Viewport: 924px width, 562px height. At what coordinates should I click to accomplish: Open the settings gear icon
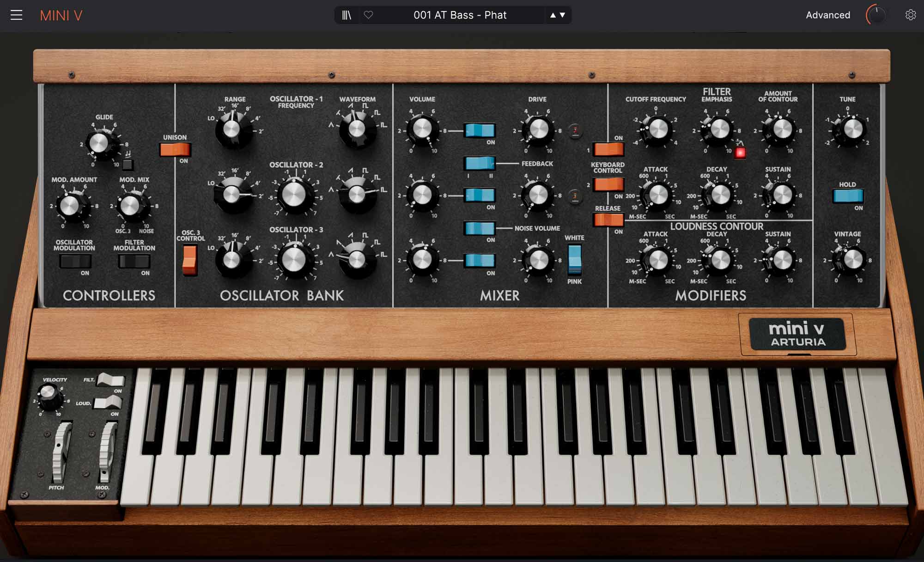(910, 15)
